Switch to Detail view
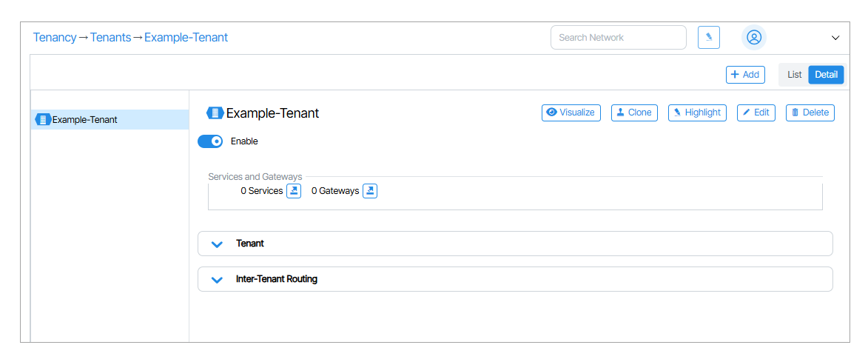This screenshot has height=362, width=868. (x=826, y=75)
